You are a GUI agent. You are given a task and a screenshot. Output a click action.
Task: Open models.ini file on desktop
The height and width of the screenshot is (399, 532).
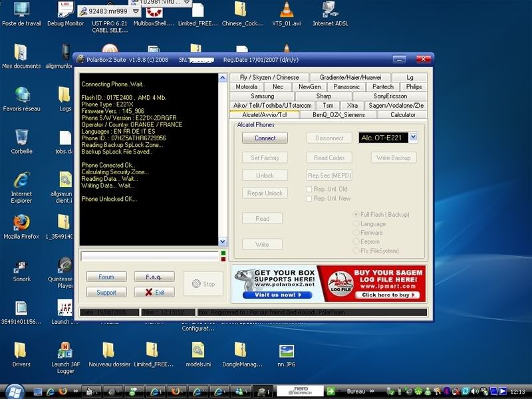[x=198, y=355]
